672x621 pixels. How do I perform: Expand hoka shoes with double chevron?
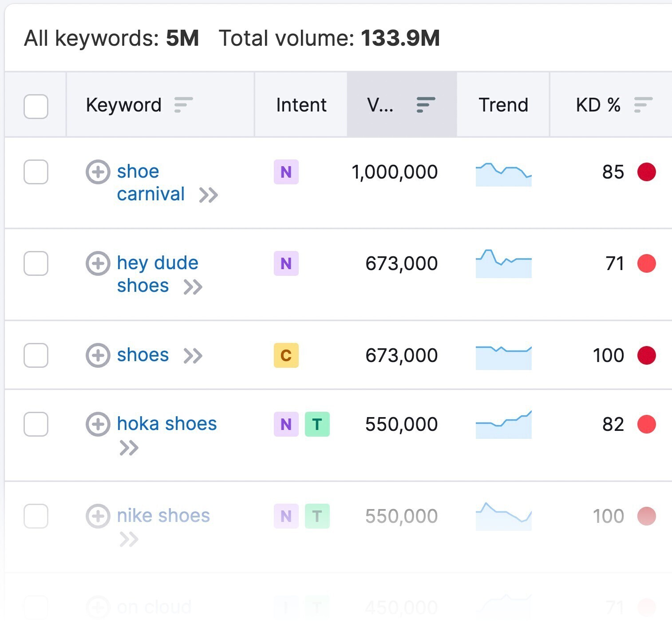point(129,448)
